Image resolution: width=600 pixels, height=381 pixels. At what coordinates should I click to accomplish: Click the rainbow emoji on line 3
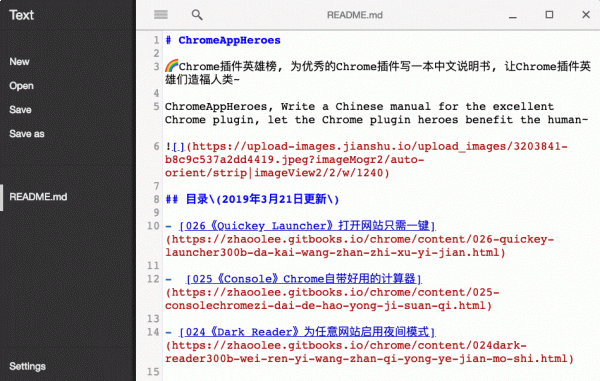172,66
